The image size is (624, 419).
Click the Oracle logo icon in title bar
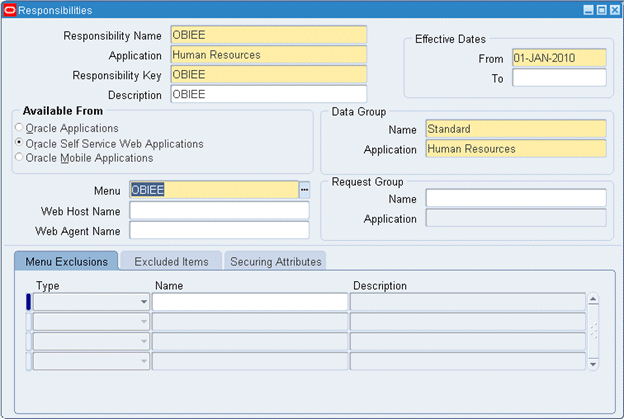[x=10, y=10]
